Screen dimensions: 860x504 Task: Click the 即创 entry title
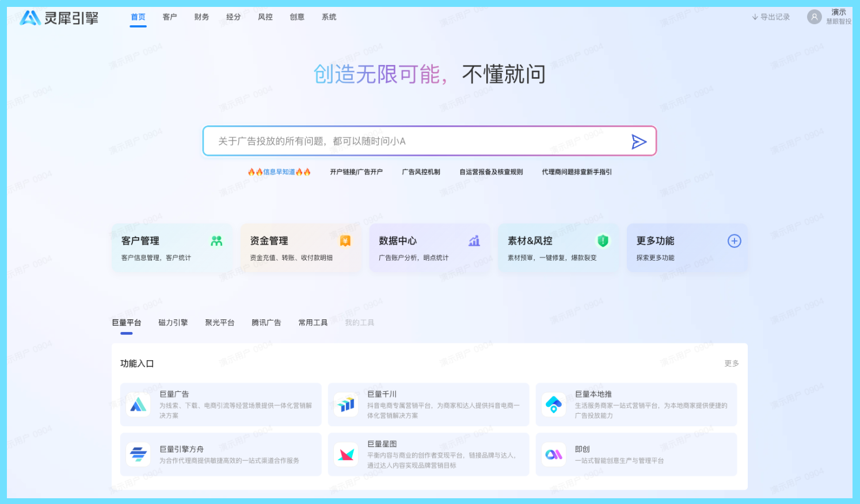pos(583,449)
